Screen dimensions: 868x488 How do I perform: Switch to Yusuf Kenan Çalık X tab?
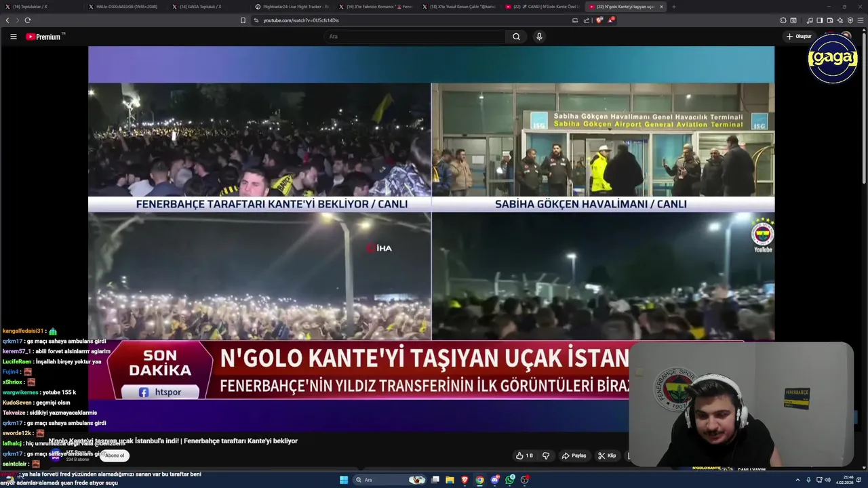pos(459,7)
